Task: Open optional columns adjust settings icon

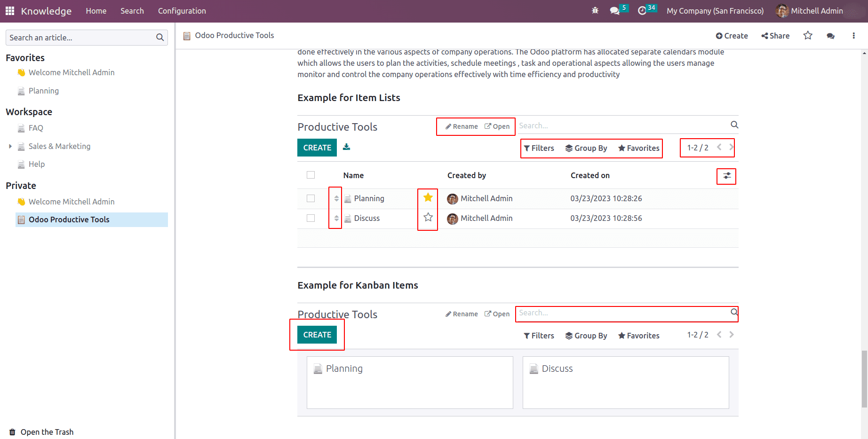Action: tap(727, 176)
